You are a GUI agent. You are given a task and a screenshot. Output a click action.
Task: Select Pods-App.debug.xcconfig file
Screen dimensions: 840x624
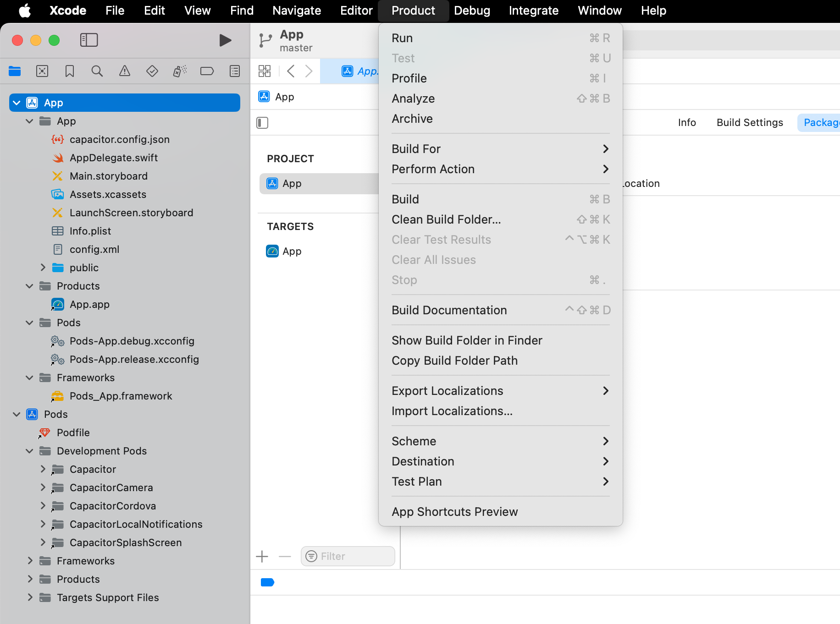(x=132, y=341)
